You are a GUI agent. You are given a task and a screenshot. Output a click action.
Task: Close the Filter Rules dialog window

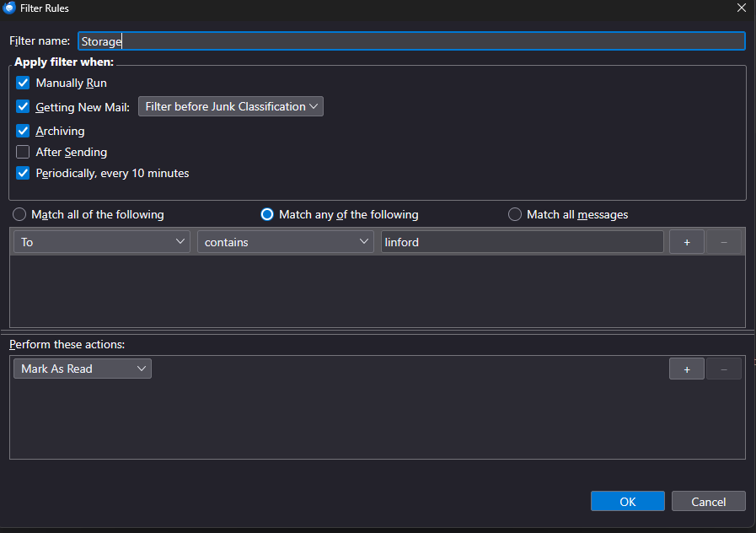click(x=741, y=8)
